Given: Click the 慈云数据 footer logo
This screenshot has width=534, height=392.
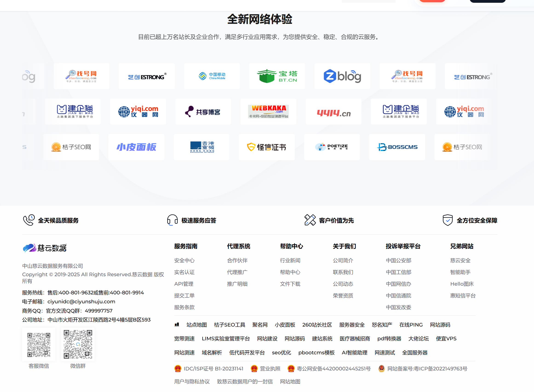Looking at the screenshot, I should pyautogui.click(x=45, y=248).
